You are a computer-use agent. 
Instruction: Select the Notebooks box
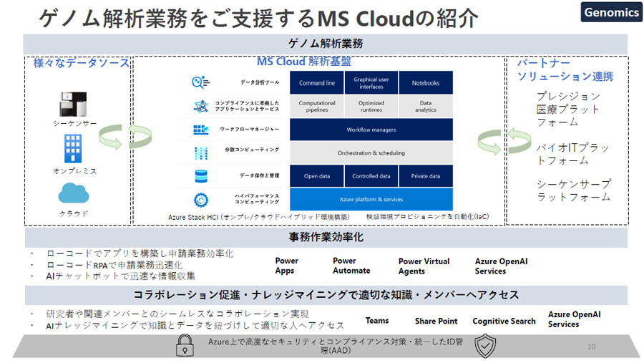pos(426,82)
